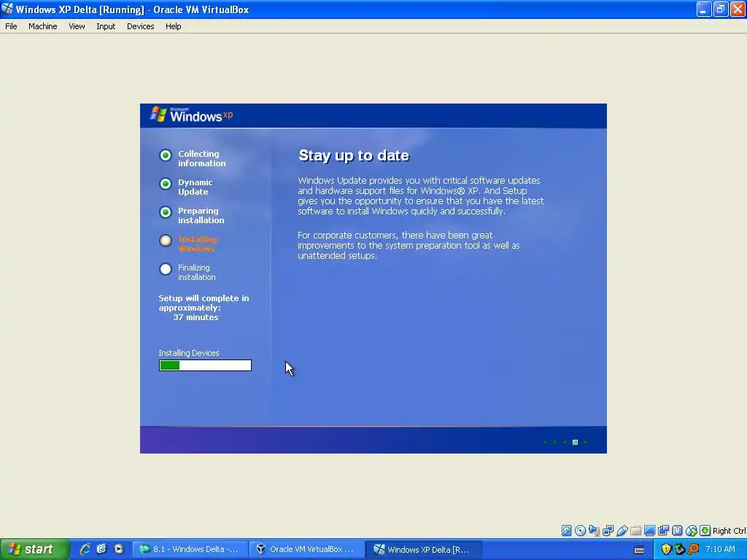
Task: Click the highlighted green square progress dot
Action: [x=575, y=443]
